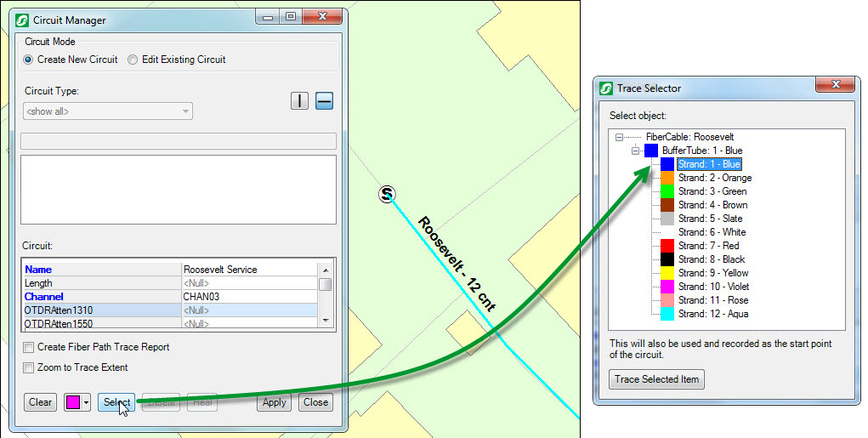The image size is (868, 438).
Task: Click the Roosevelt - 12 cnt cable label
Action: [x=457, y=264]
